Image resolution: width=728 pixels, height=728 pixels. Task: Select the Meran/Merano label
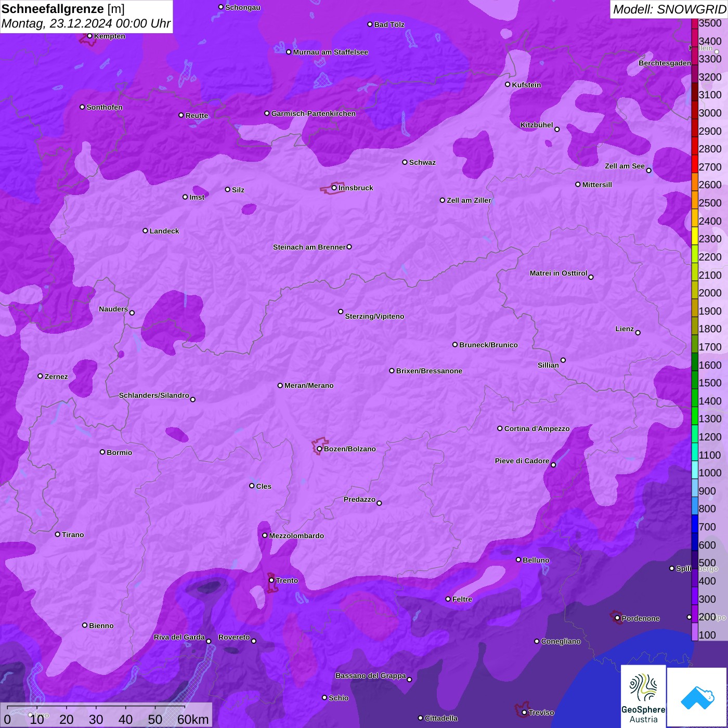click(309, 385)
